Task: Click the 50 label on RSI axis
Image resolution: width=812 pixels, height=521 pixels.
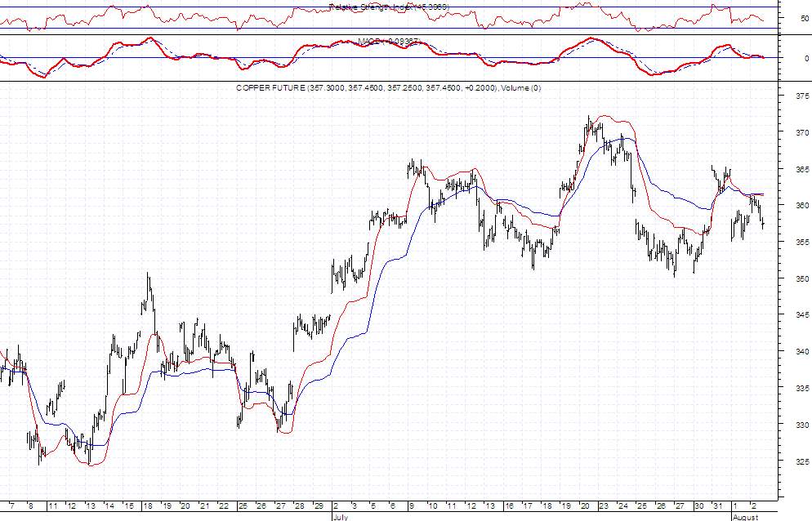Action: 805,18
